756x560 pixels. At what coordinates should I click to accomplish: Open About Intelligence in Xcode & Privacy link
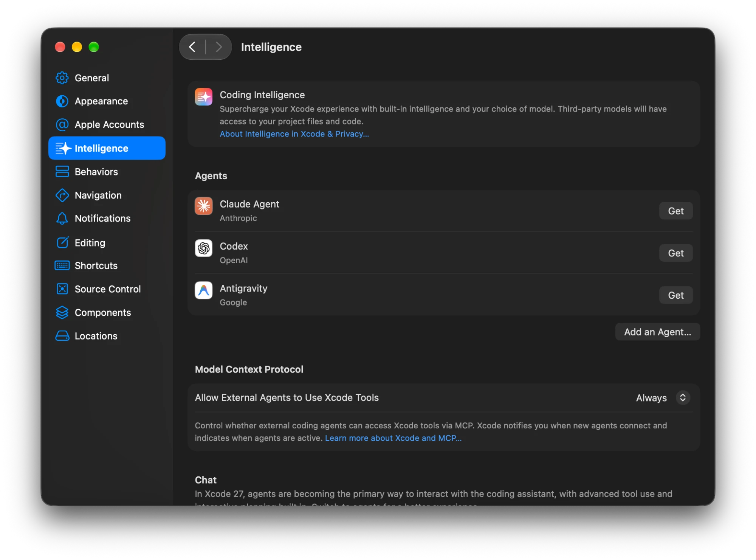coord(294,134)
